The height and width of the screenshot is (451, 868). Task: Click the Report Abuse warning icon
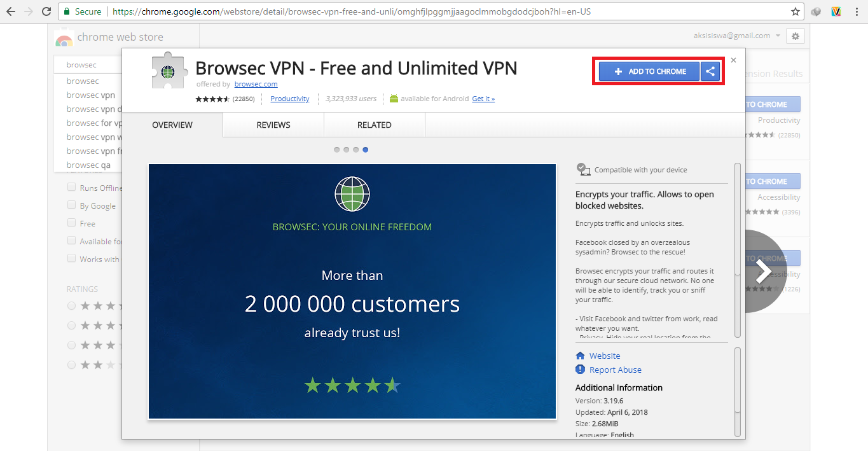(580, 370)
